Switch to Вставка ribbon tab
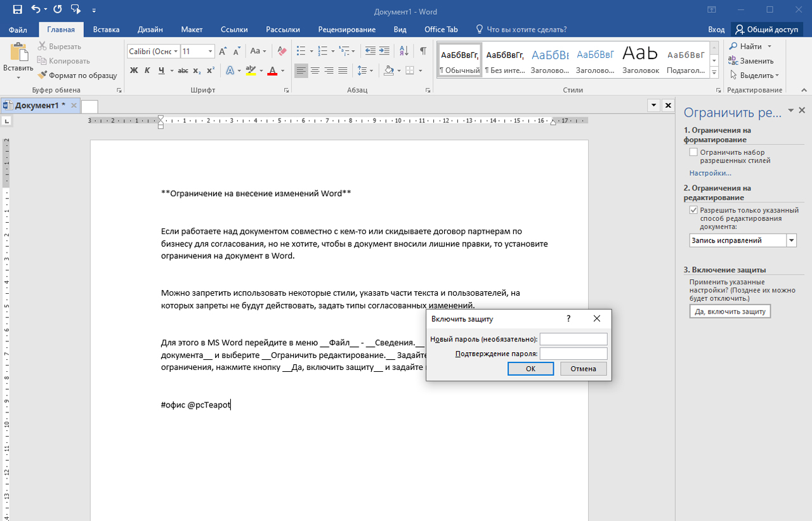Image resolution: width=812 pixels, height=521 pixels. [x=106, y=29]
